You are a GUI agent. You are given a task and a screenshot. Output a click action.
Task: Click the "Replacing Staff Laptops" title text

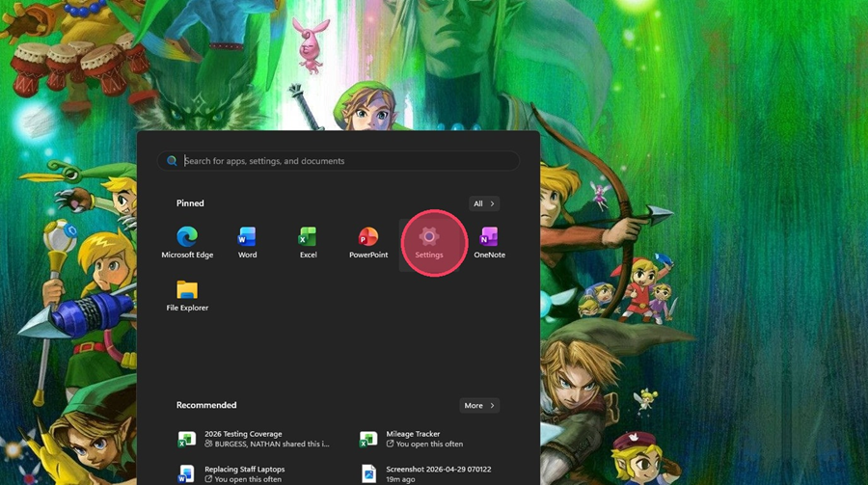point(245,469)
